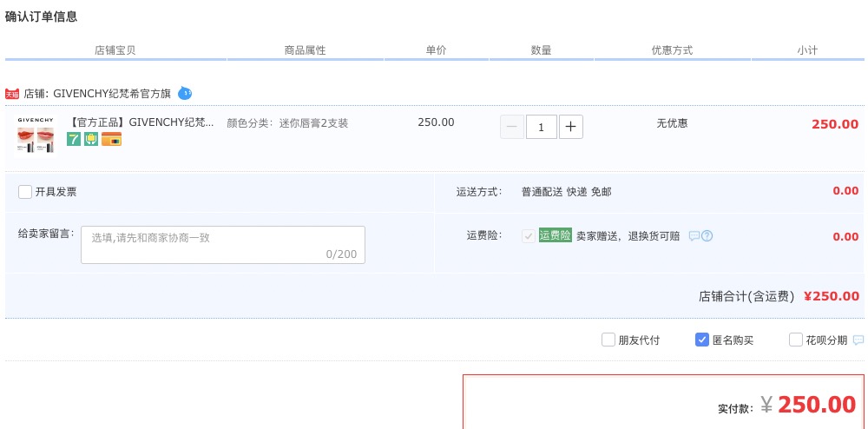Click the 数量 column header
The width and height of the screenshot is (868, 429).
542,50
